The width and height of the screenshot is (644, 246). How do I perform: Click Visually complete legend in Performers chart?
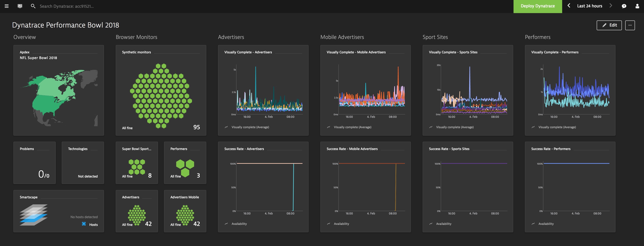click(557, 127)
